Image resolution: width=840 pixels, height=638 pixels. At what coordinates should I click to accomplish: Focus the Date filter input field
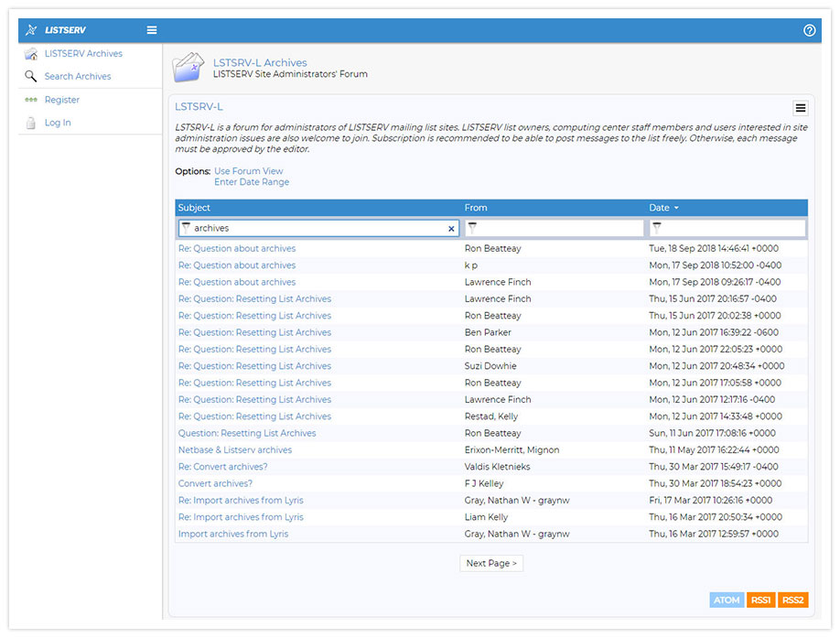[727, 228]
